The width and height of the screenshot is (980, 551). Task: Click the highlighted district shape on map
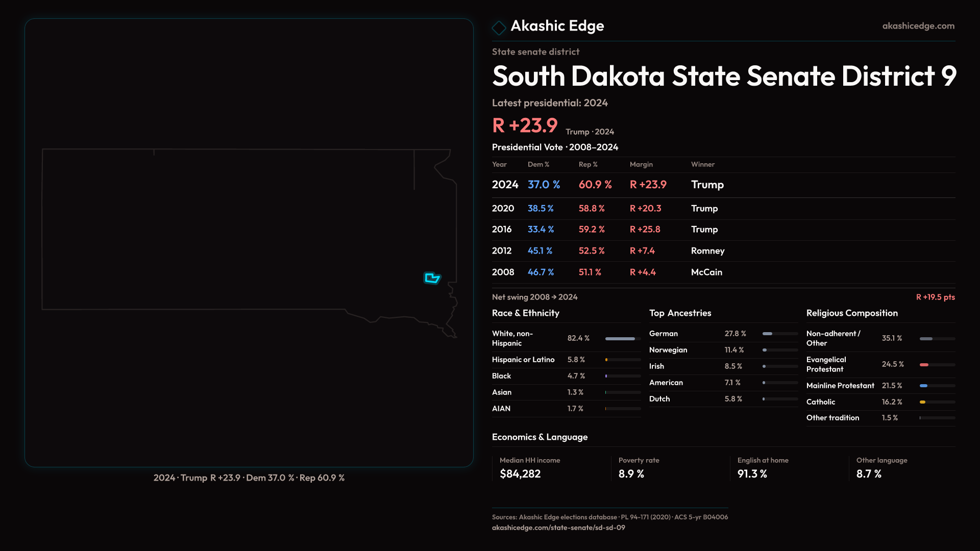(x=432, y=278)
